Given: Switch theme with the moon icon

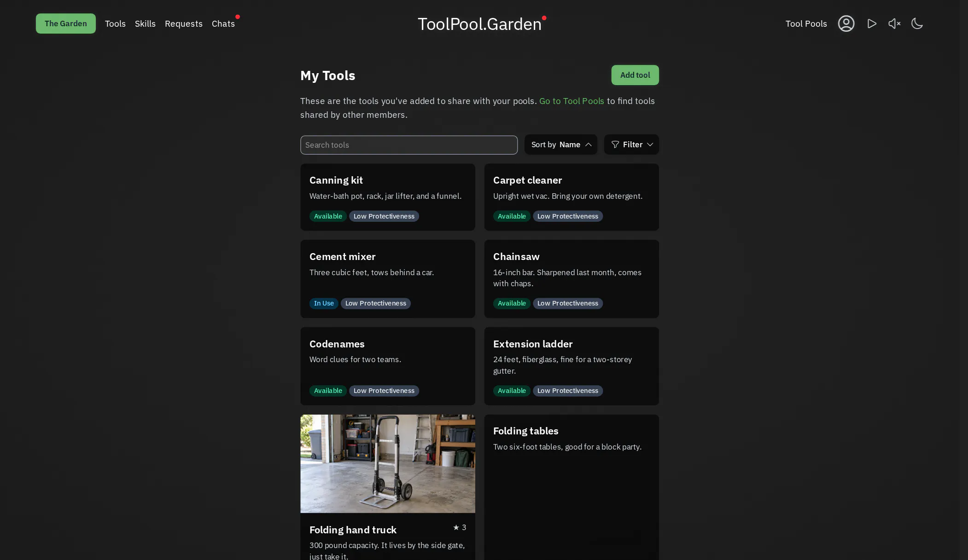Looking at the screenshot, I should point(917,23).
